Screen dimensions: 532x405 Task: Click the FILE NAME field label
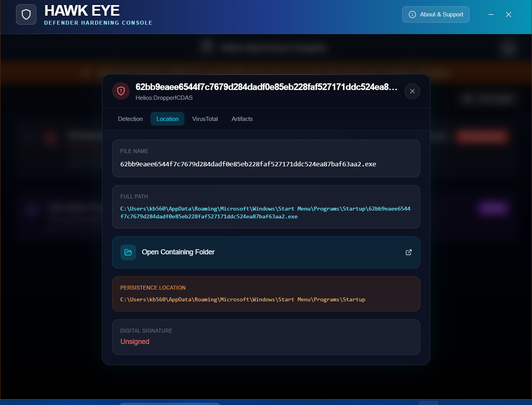pos(134,151)
